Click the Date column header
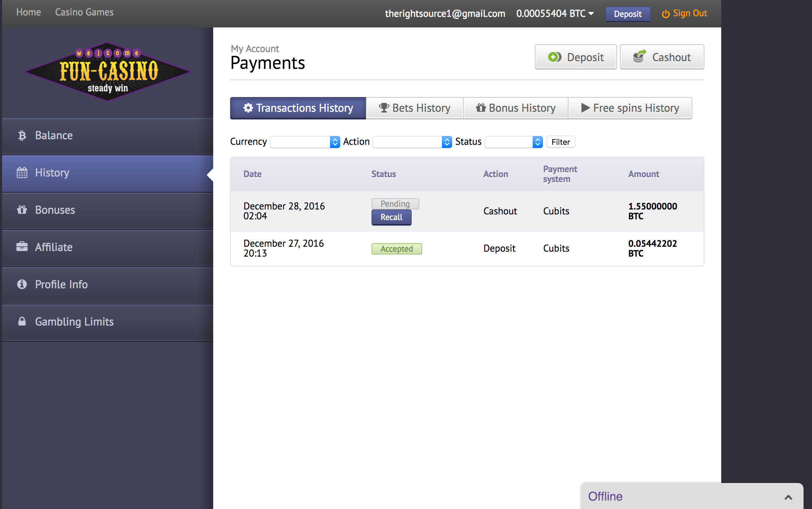The height and width of the screenshot is (509, 812). pyautogui.click(x=253, y=174)
